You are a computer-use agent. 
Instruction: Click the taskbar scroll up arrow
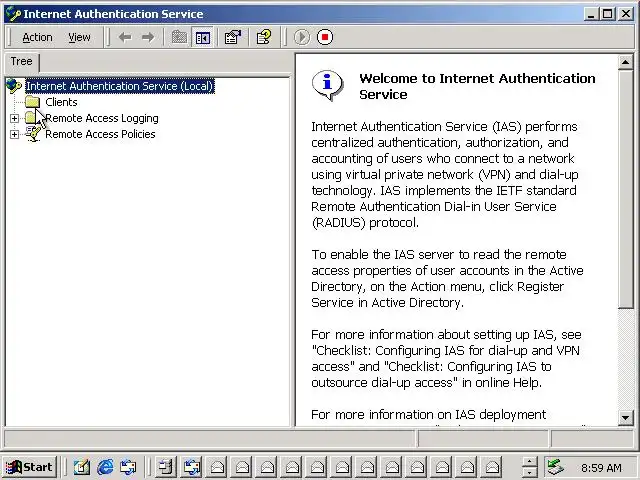[x=529, y=462]
